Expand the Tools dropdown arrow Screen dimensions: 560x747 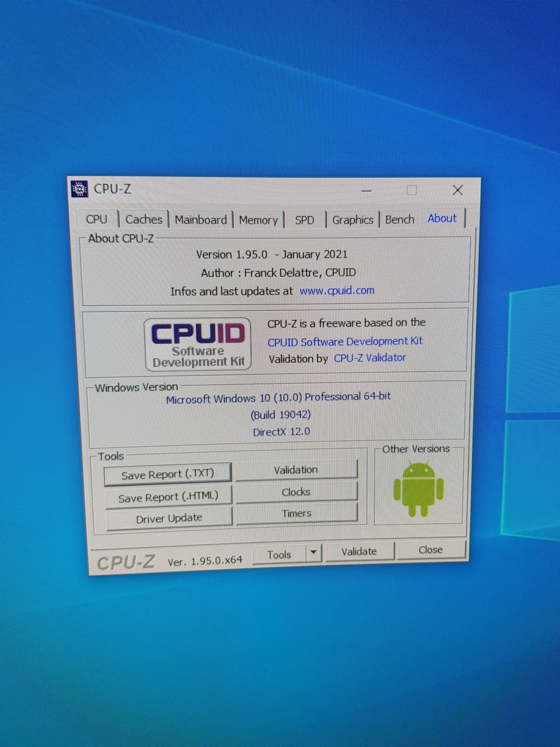(314, 552)
